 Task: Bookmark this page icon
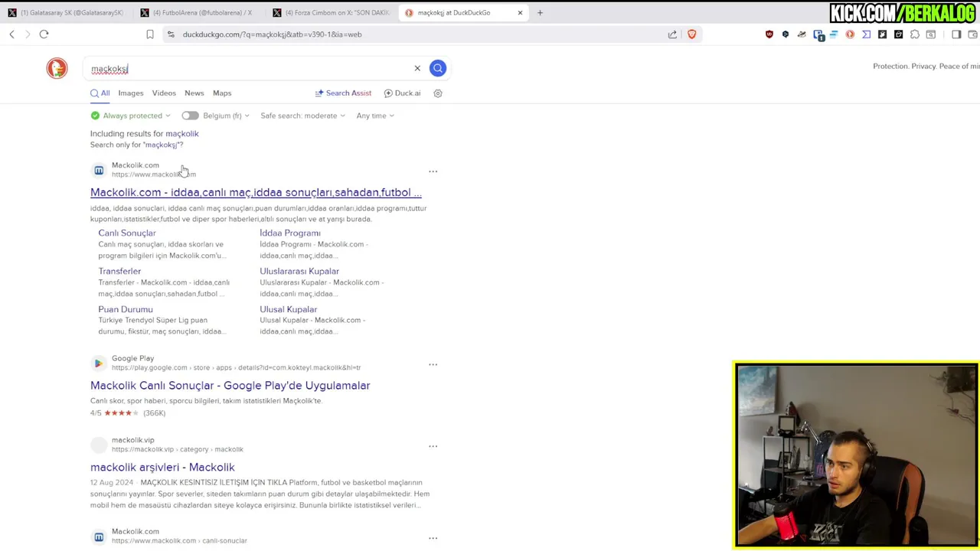(150, 34)
